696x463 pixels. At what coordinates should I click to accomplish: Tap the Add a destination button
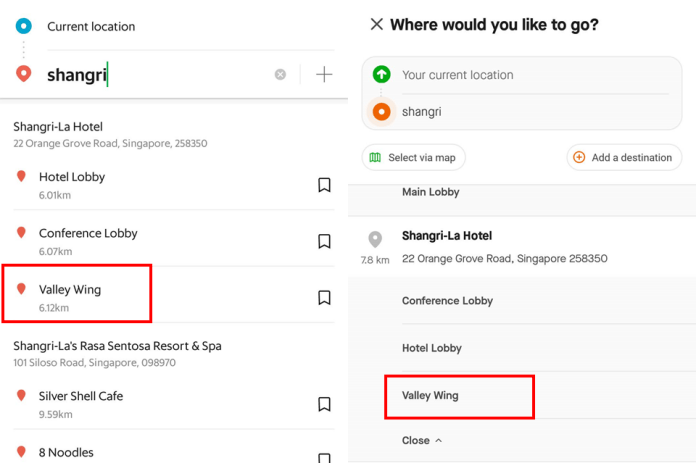tap(624, 158)
